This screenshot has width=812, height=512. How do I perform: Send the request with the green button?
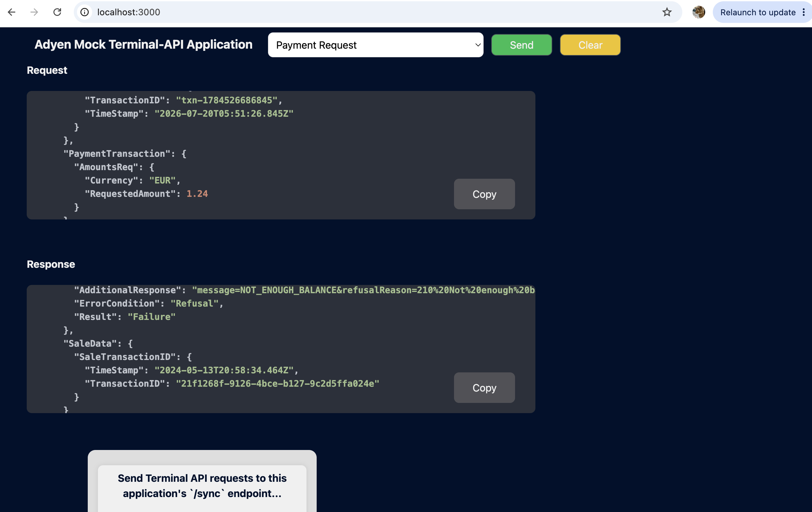[521, 45]
